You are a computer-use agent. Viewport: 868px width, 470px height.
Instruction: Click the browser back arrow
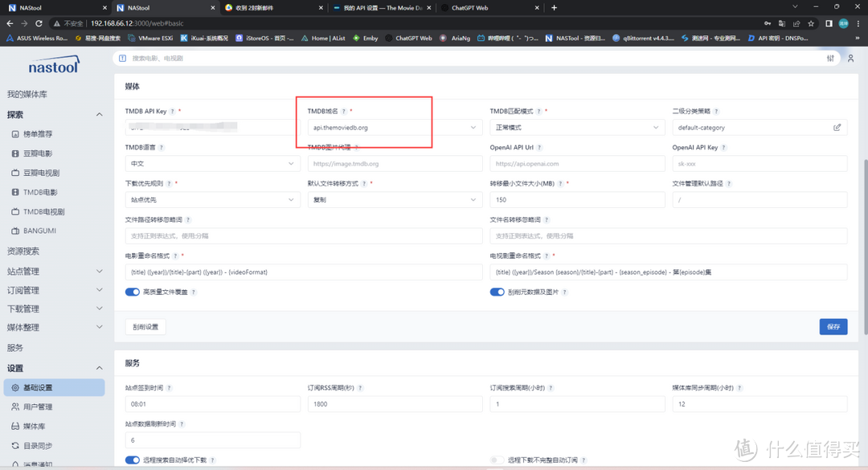coord(10,23)
